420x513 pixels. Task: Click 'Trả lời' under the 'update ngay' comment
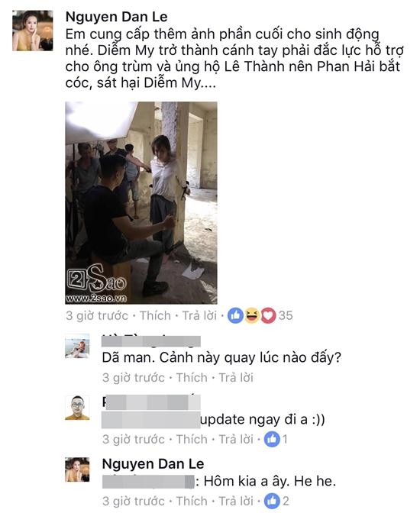click(x=236, y=439)
